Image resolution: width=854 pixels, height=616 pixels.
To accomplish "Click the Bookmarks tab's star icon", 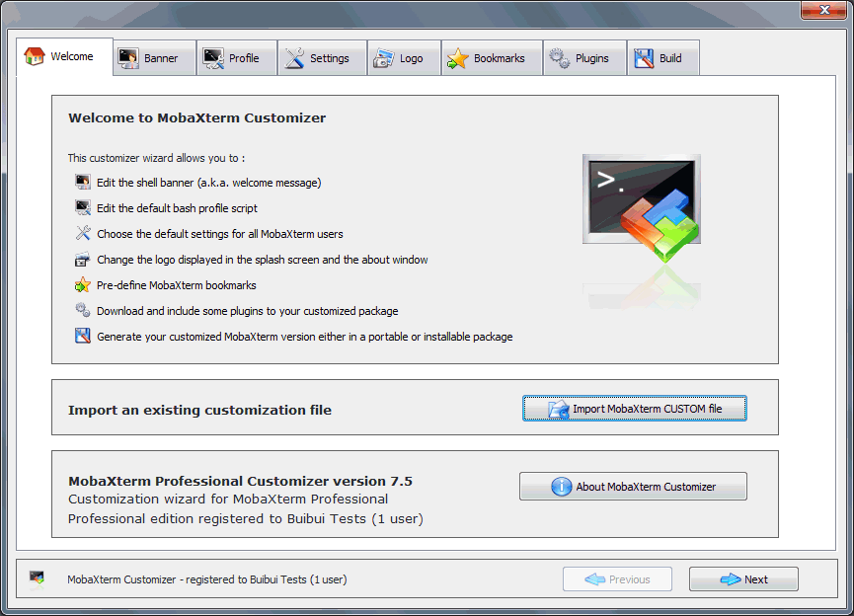I will tap(457, 58).
